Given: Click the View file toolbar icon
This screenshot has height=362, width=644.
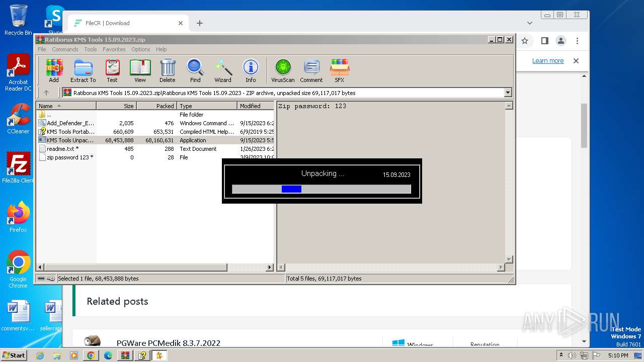Looking at the screenshot, I should point(140,70).
